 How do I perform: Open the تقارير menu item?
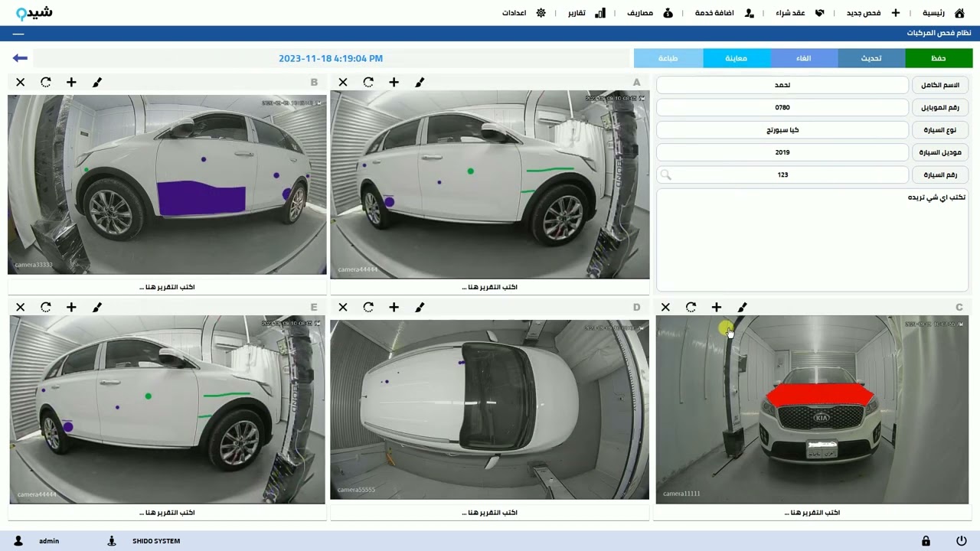[577, 13]
